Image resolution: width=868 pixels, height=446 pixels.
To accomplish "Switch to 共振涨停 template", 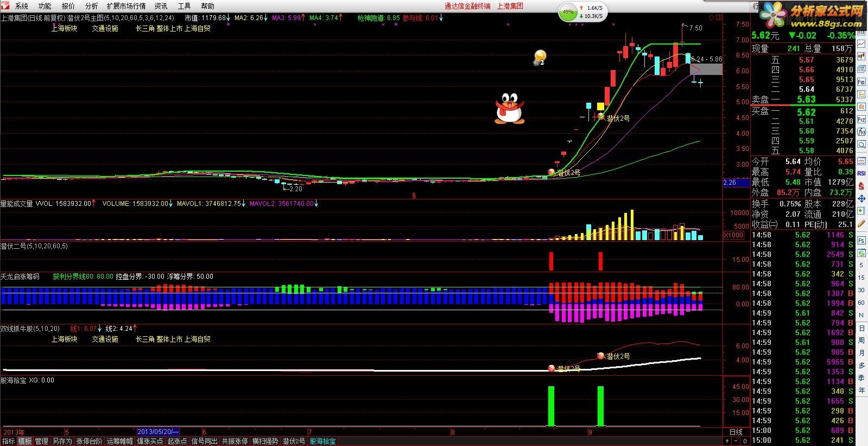I will click(235, 441).
